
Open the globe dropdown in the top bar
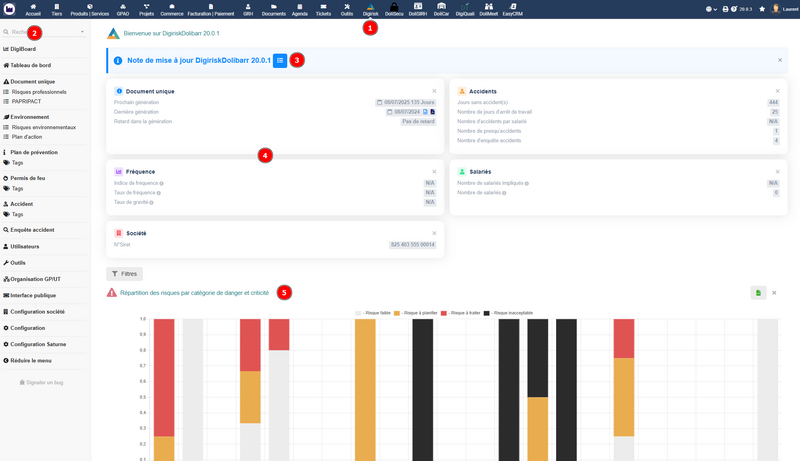[711, 9]
